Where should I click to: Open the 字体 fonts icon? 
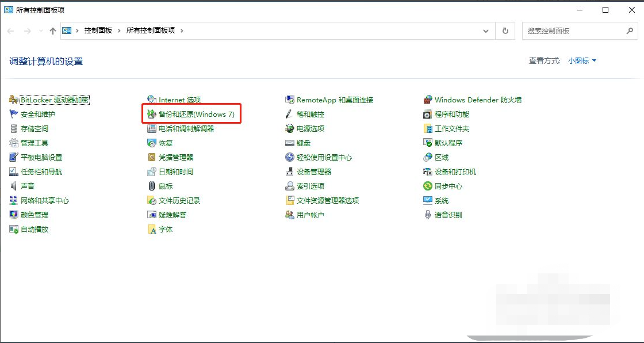pyautogui.click(x=152, y=230)
